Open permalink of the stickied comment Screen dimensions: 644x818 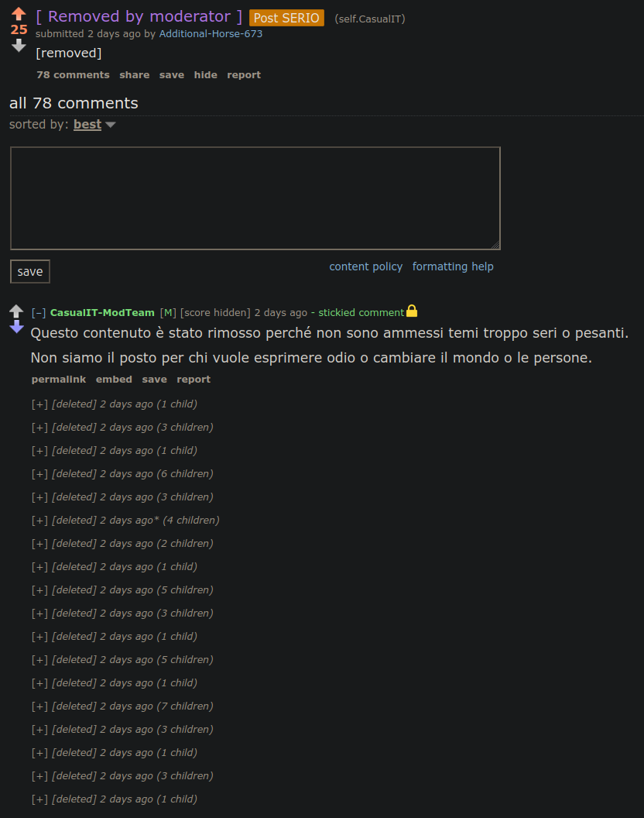[x=58, y=380]
